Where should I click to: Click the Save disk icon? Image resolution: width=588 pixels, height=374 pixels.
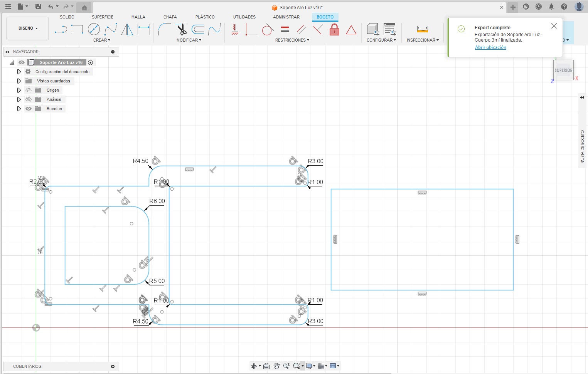point(38,7)
